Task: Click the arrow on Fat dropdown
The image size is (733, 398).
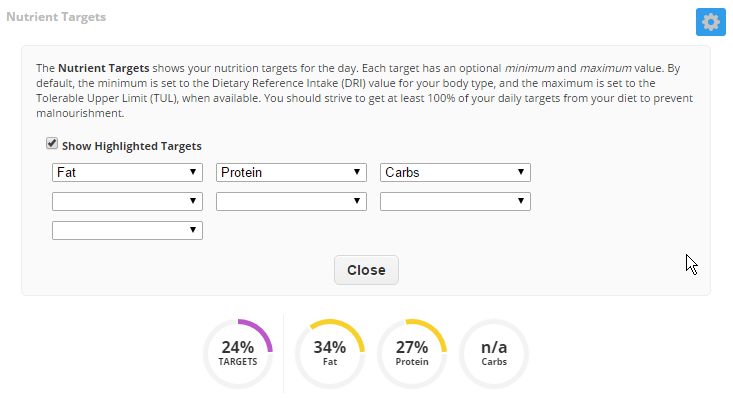Action: (193, 172)
